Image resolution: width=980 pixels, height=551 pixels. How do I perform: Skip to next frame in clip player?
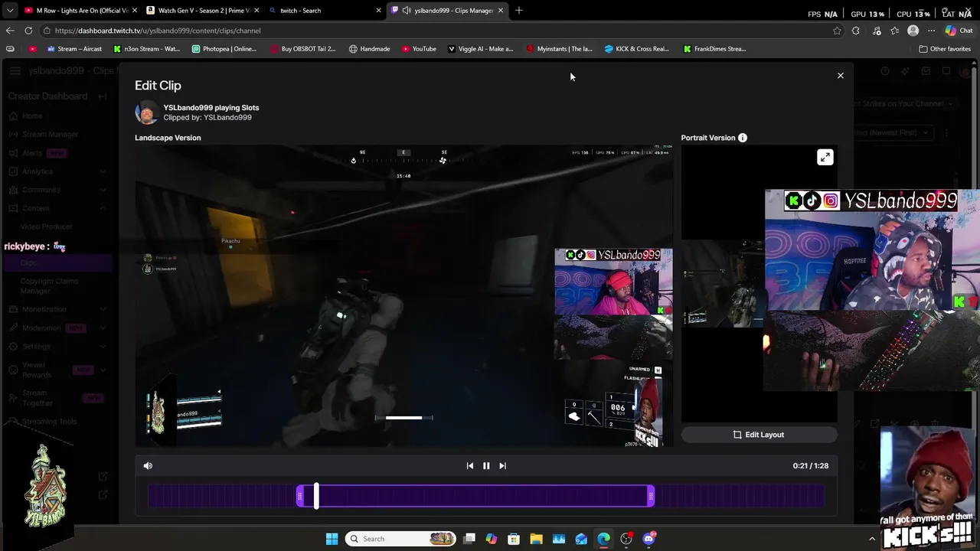click(502, 465)
